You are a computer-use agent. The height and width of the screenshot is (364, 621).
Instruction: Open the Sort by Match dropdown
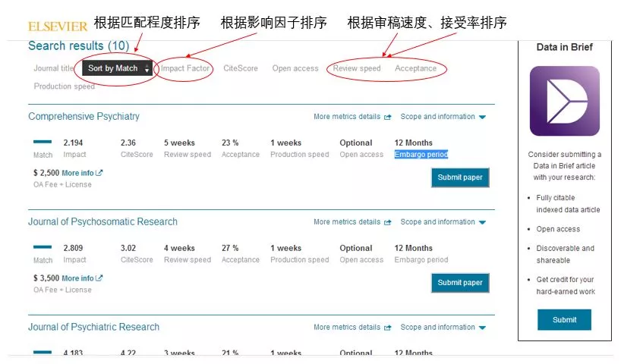coord(118,68)
